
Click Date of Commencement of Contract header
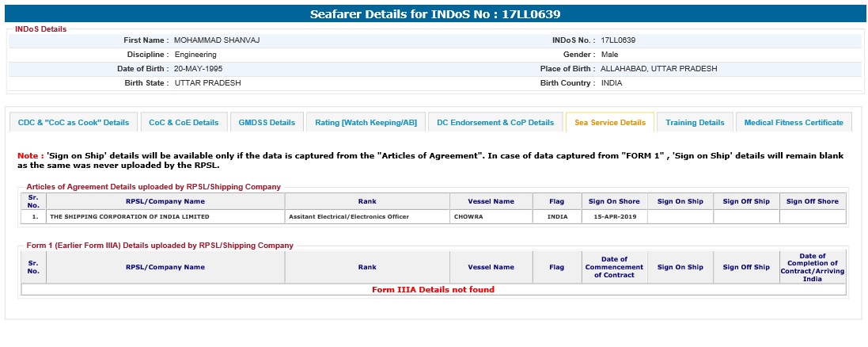pyautogui.click(x=614, y=267)
